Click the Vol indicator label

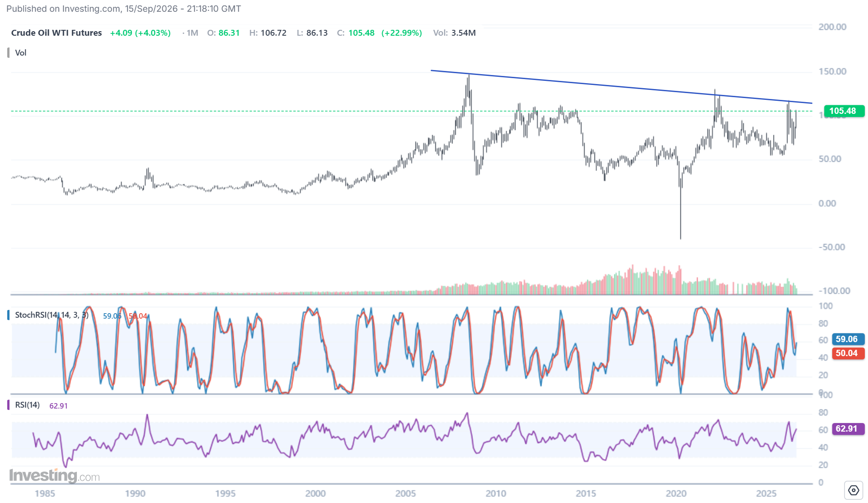click(x=21, y=53)
